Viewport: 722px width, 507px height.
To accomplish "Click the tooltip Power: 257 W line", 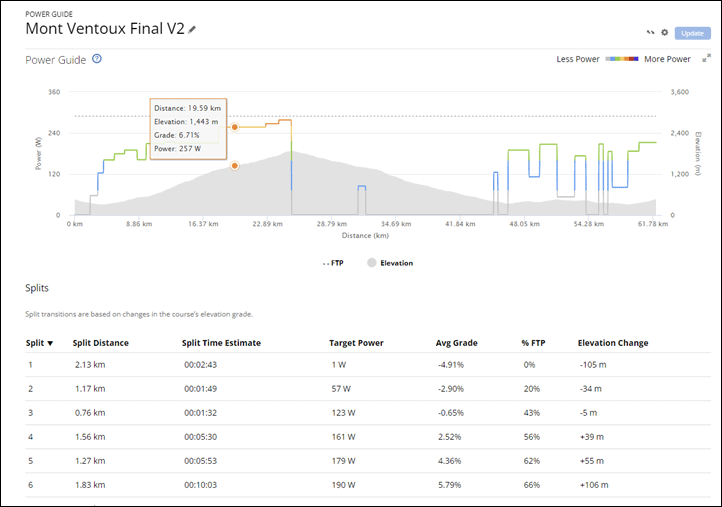I will point(178,148).
